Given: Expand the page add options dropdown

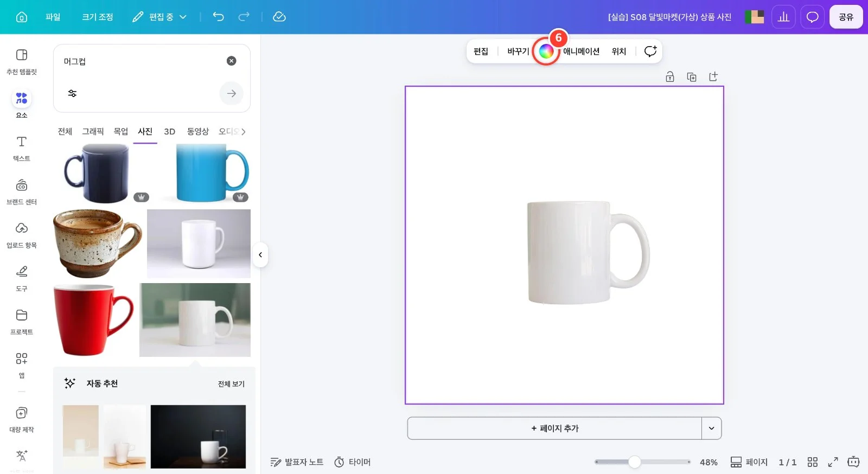Looking at the screenshot, I should tap(711, 428).
